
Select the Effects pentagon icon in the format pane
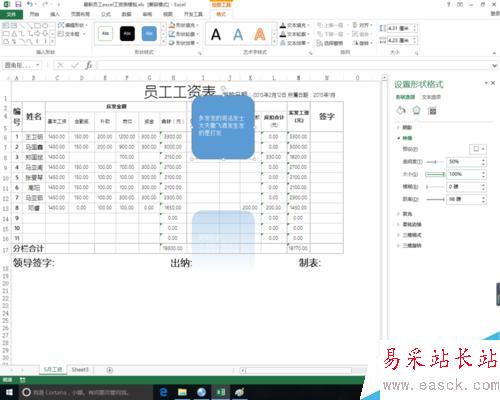pyautogui.click(x=416, y=110)
